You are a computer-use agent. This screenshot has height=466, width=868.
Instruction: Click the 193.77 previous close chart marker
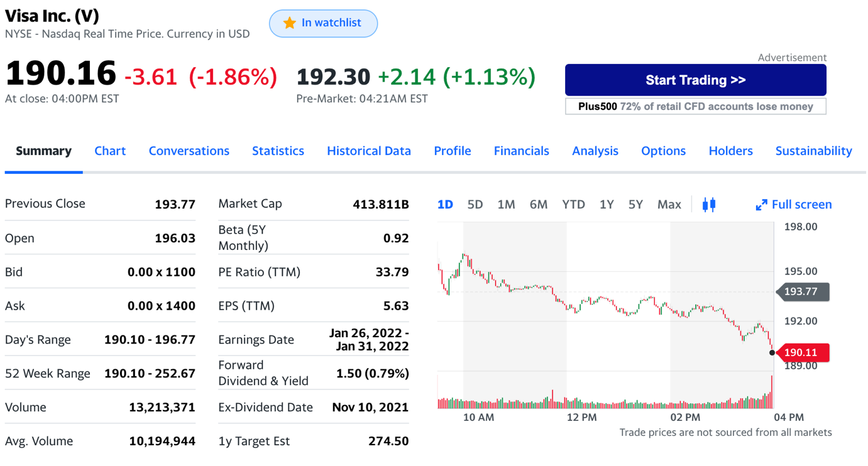(x=803, y=291)
